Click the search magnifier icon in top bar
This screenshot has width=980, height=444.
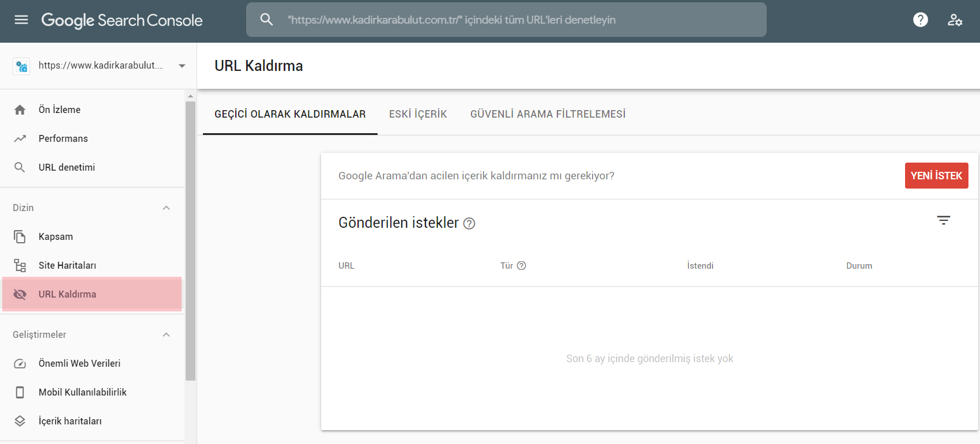266,20
